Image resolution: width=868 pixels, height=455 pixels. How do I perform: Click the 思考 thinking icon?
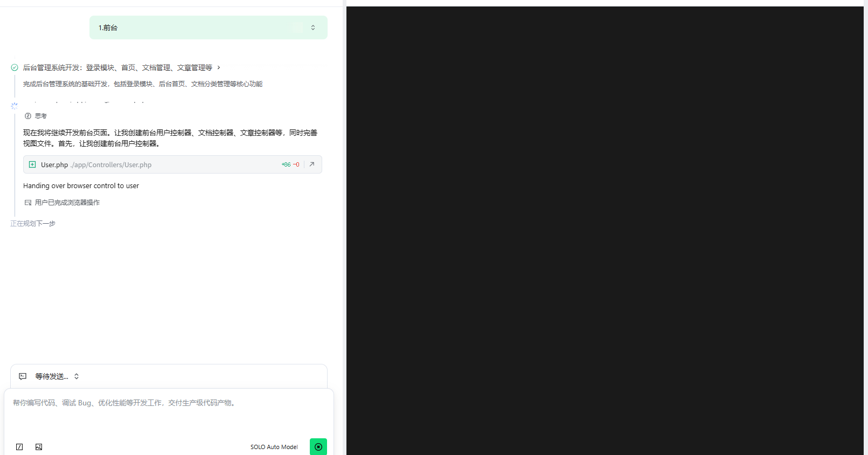(28, 116)
